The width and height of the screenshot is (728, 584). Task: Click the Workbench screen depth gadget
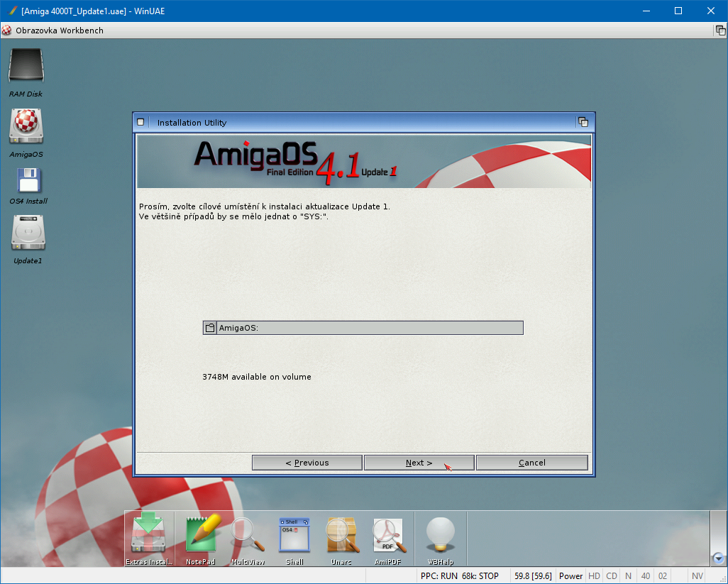720,31
